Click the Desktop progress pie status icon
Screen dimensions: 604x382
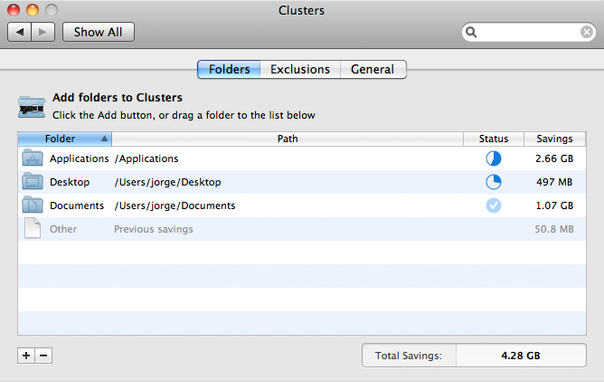[x=493, y=182]
